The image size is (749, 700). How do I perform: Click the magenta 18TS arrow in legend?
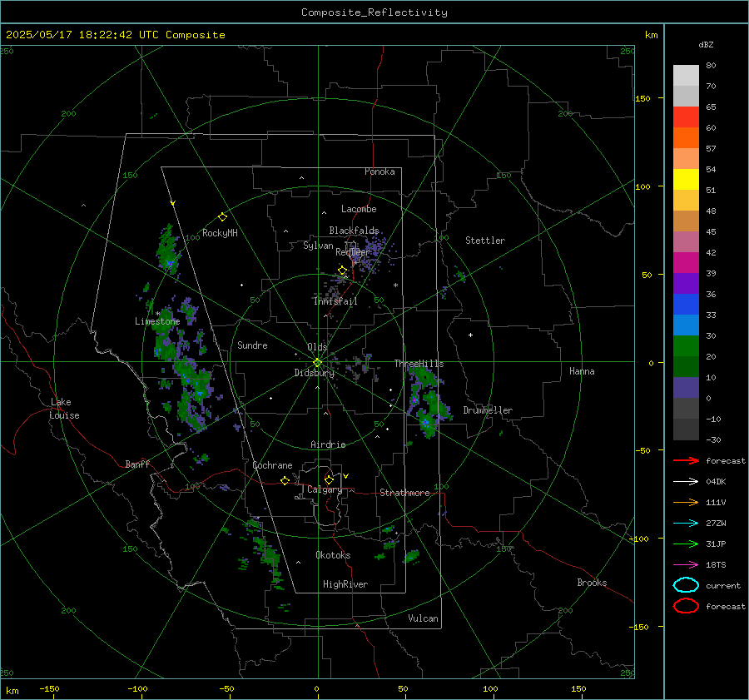click(686, 565)
